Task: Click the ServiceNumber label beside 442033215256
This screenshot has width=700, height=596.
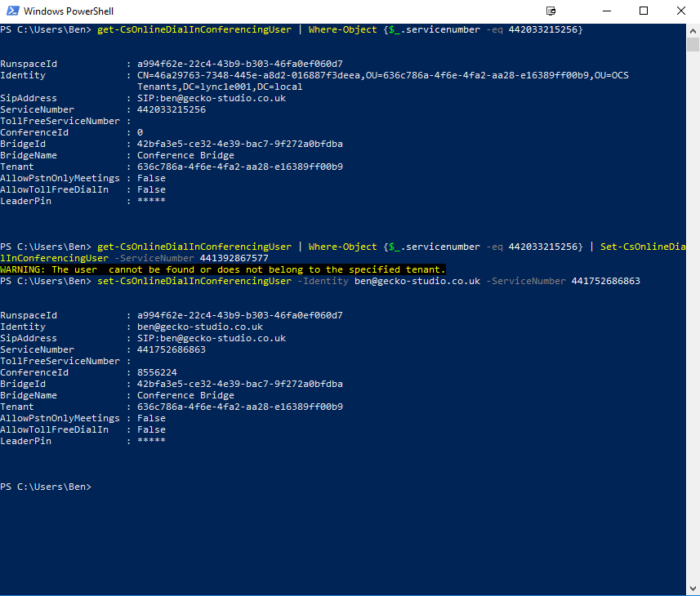Action: (x=37, y=109)
